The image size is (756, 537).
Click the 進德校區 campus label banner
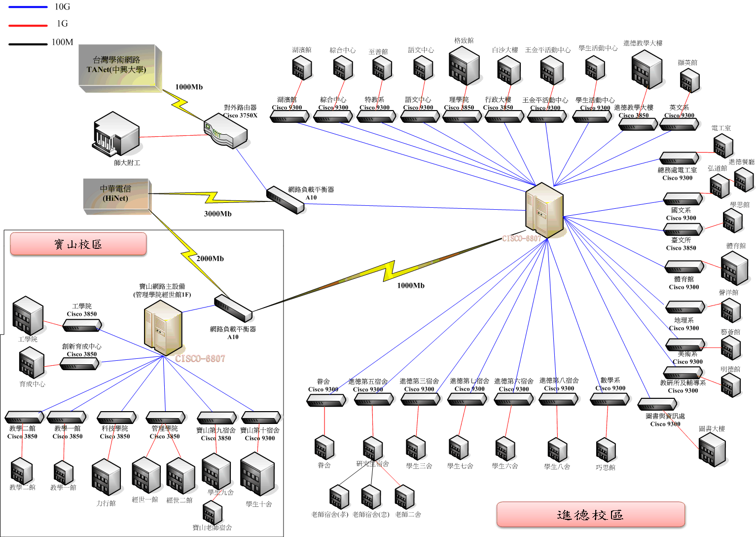click(x=591, y=515)
